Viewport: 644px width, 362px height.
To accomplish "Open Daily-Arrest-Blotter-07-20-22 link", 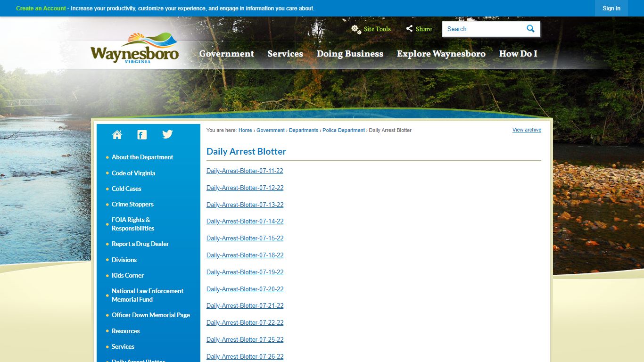I will [x=245, y=289].
